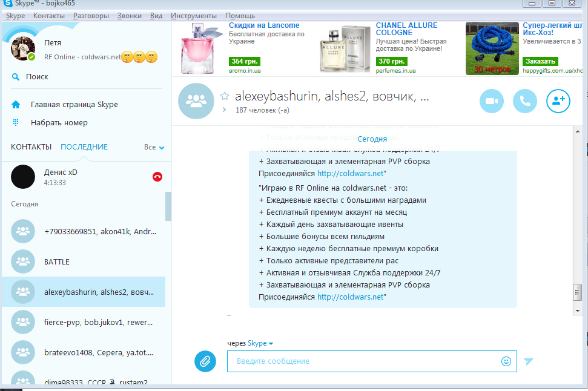588x391 pixels.
Task: Click the chat scrollbar thumb
Action: click(578, 292)
